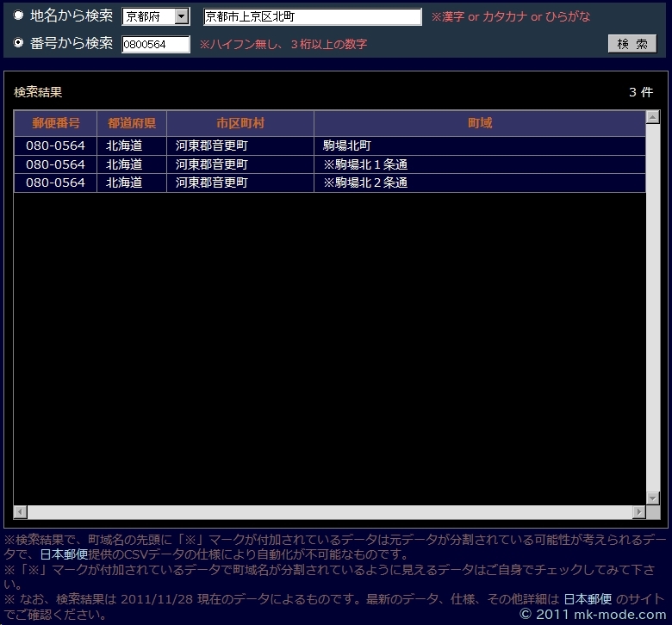The width and height of the screenshot is (672, 625).
Task: Click the horizontal scrollbar left arrow
Action: coord(21,512)
